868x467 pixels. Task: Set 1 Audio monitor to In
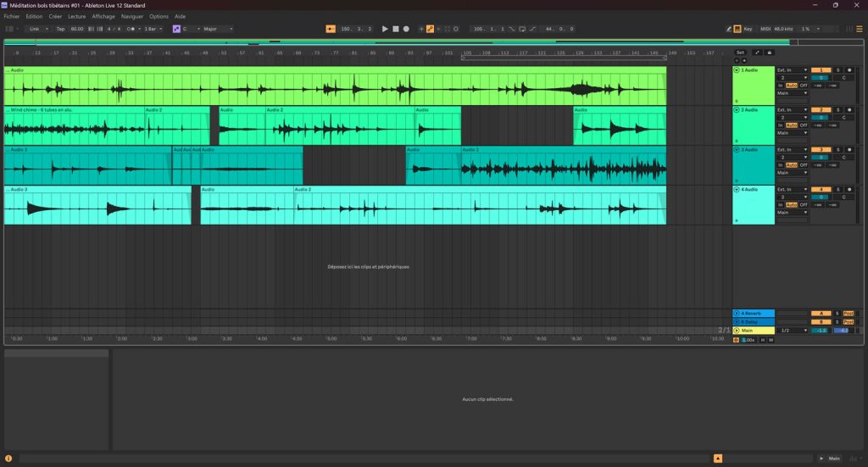coord(781,86)
